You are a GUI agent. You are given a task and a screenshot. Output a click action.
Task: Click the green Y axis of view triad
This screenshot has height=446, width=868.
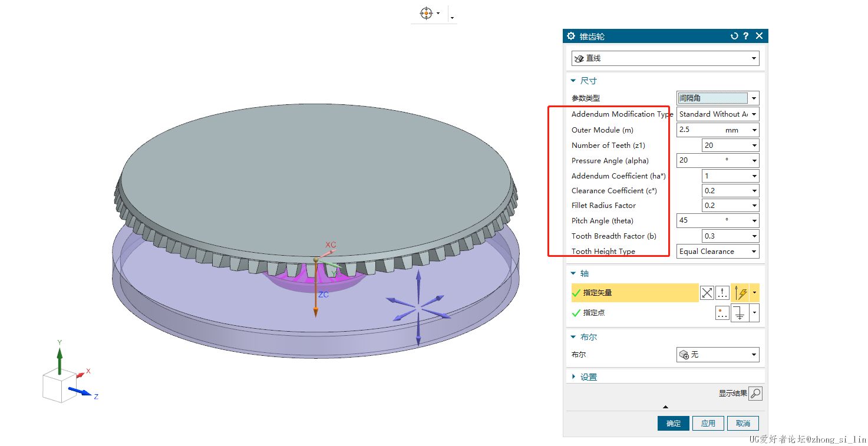pos(60,361)
